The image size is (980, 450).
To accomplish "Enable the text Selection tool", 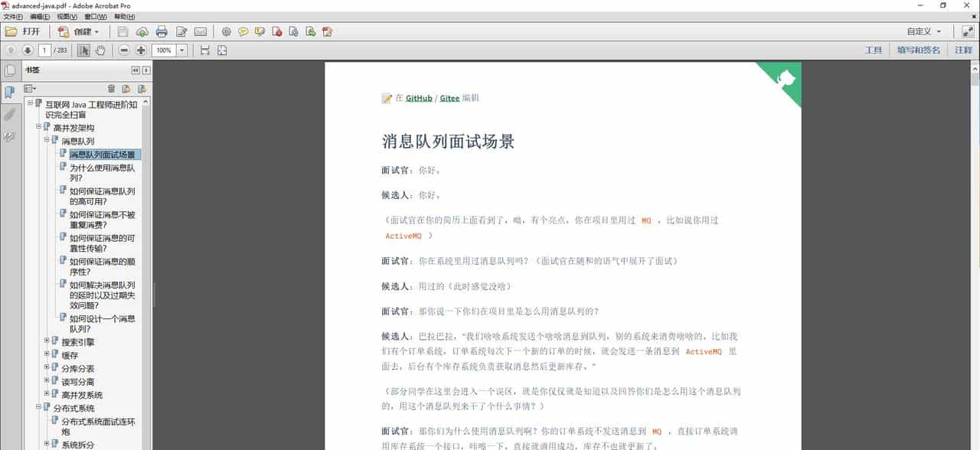I will [x=84, y=49].
